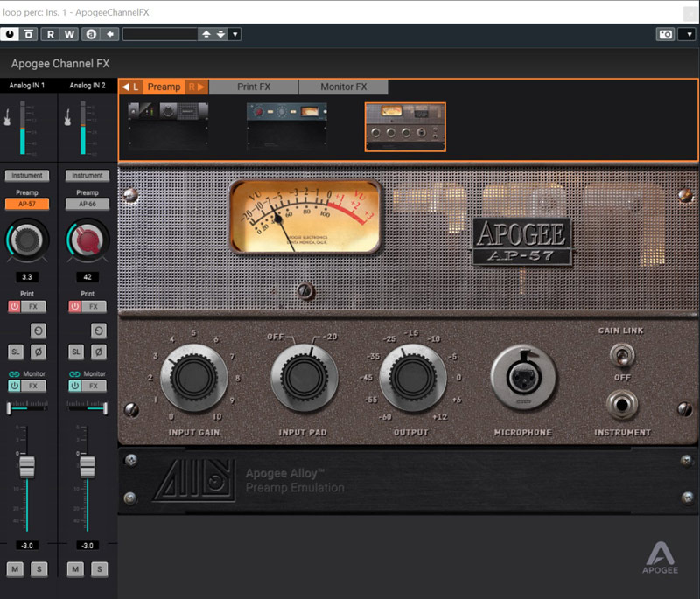
Task: Enable the R automation read icon
Action: (50, 33)
